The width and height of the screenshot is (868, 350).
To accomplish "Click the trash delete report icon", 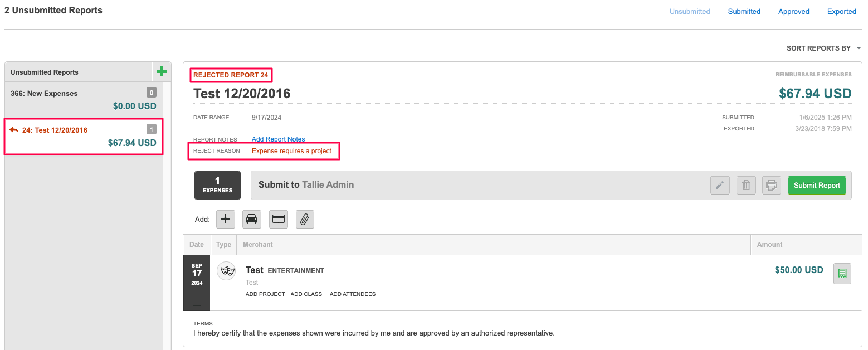I will [746, 185].
